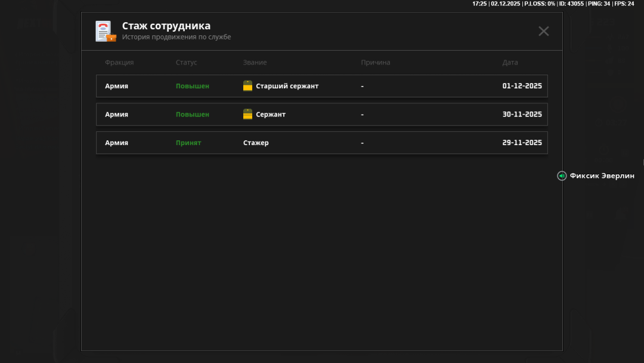Click the Сержант rank insignia icon
The height and width of the screenshot is (363, 644).
(247, 115)
